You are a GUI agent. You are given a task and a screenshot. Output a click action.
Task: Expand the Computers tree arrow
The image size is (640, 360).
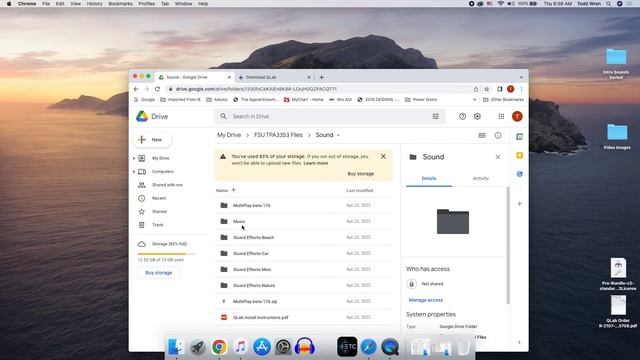coord(134,172)
